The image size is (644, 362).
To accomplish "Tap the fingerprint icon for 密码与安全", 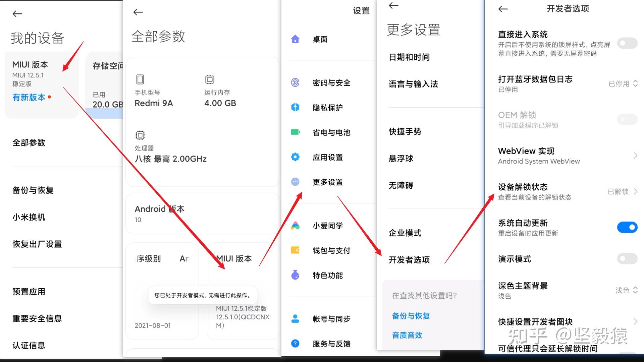I will (x=295, y=82).
